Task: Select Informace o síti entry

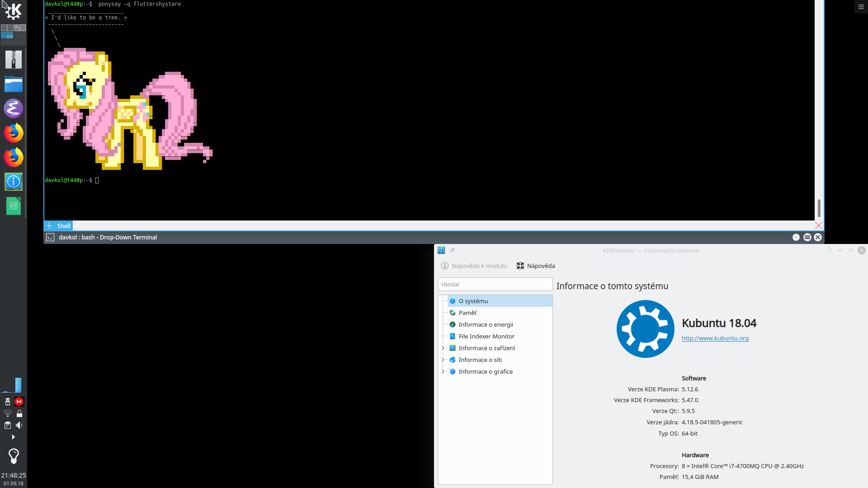Action: point(500,360)
